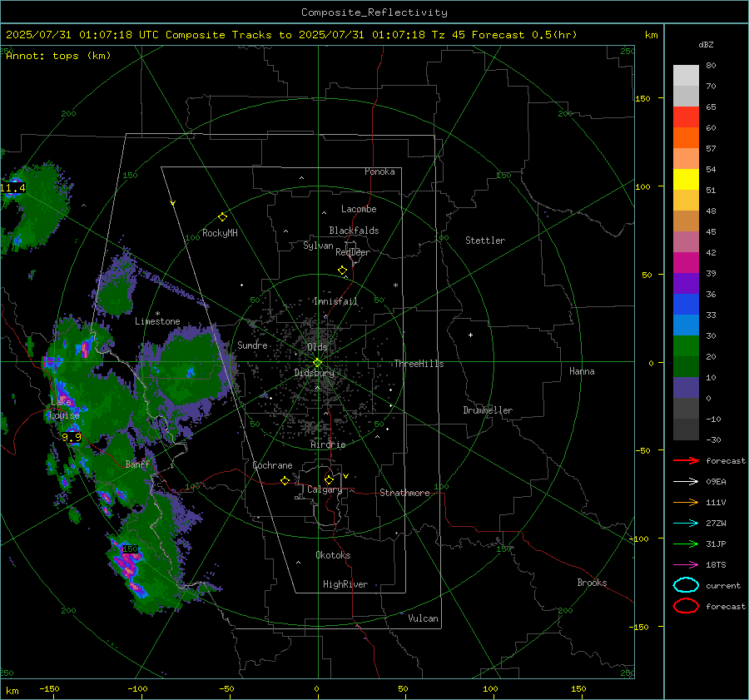The image size is (749, 700).
Task: Select the Innisfail label
Action: [x=335, y=301]
